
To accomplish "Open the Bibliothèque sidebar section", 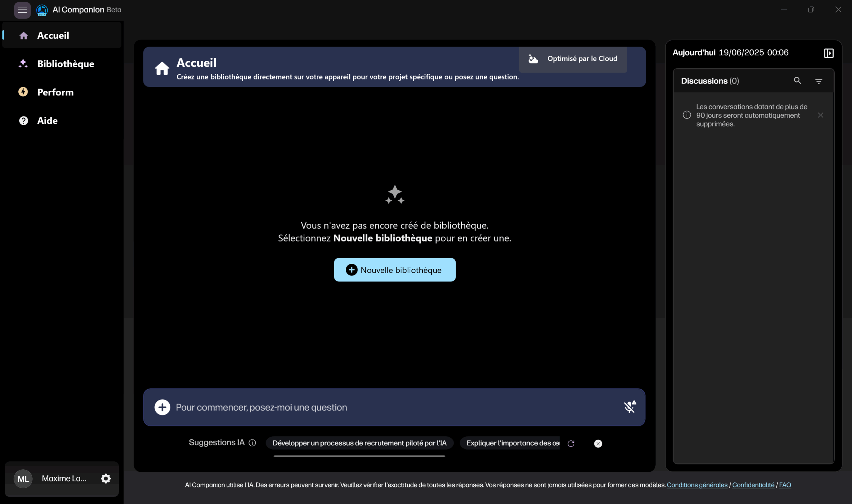I will [x=65, y=64].
